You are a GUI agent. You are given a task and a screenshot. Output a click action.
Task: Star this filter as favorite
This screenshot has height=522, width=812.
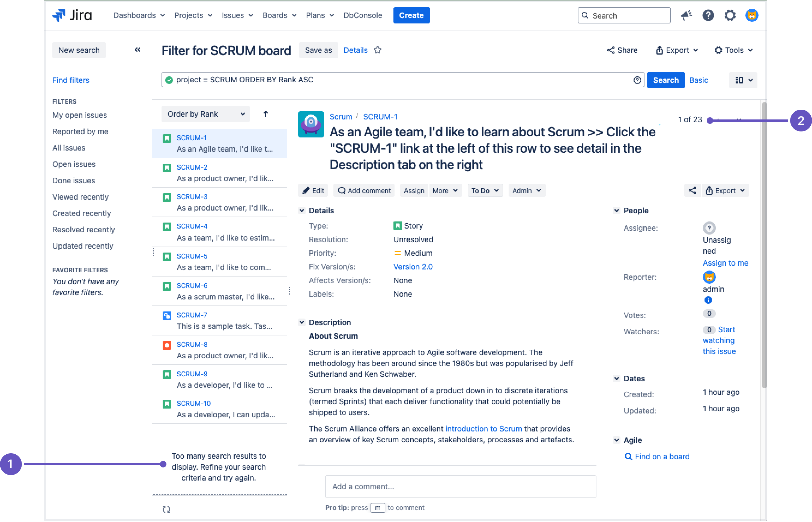tap(378, 50)
